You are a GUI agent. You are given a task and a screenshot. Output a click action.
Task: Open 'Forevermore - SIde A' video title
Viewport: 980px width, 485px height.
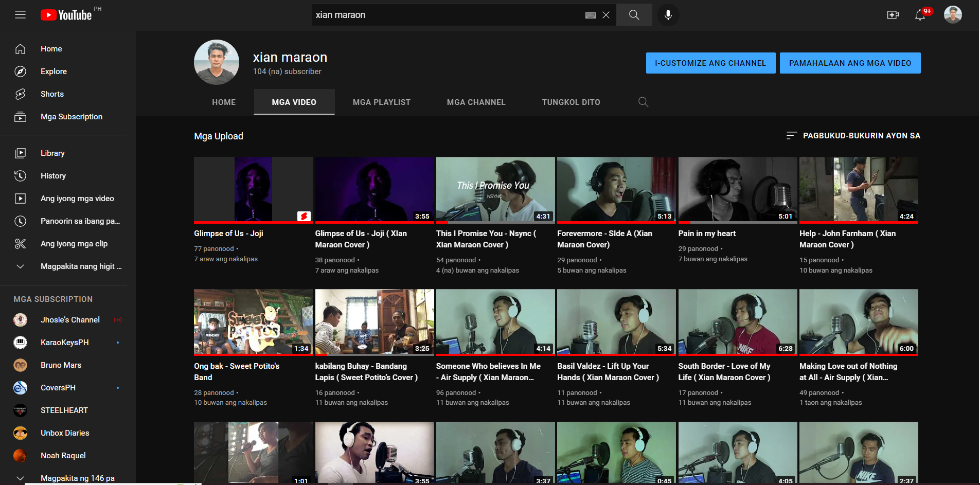605,239
